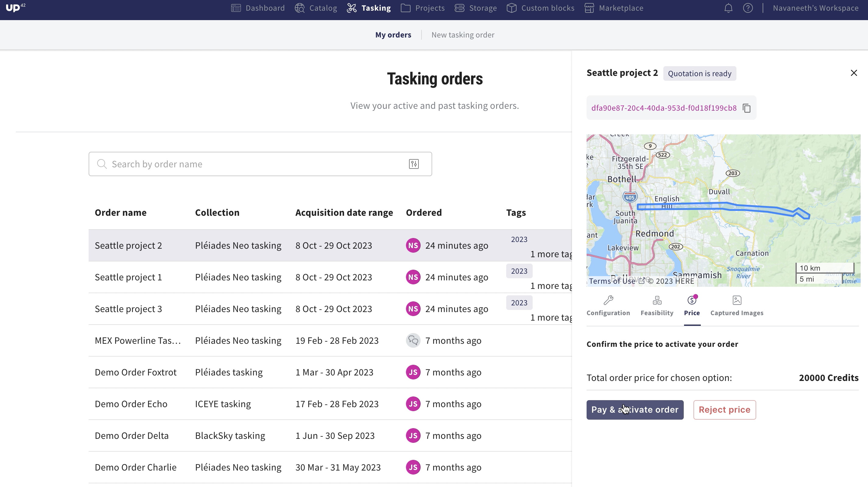Open the search filter options icon
This screenshot has width=868, height=487.
(x=414, y=164)
